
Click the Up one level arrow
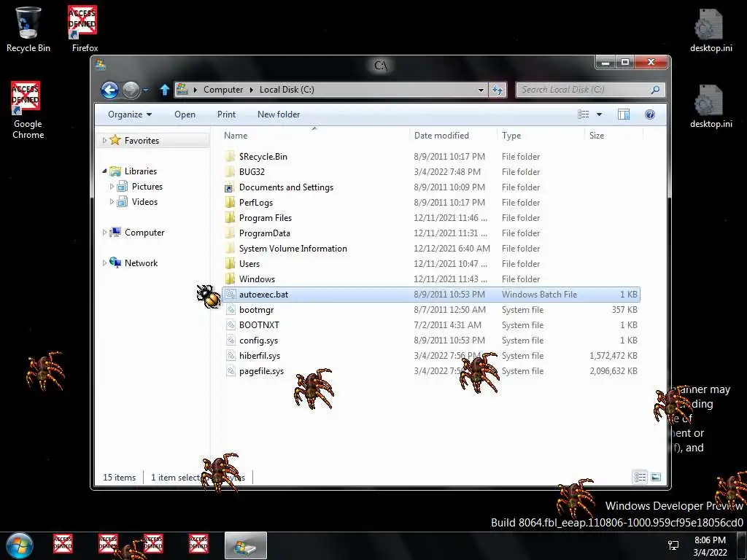click(164, 90)
